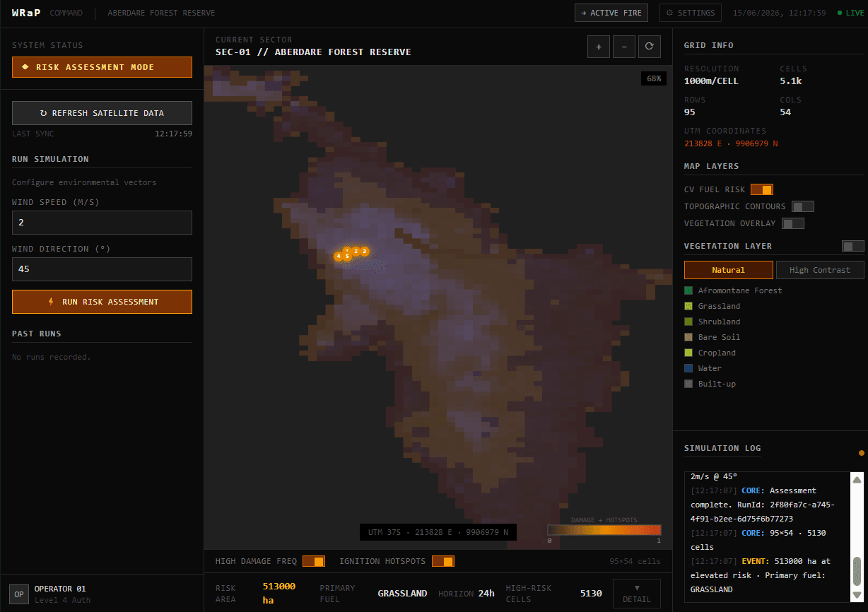Click the simulation log scroll-down arrow

coord(857,595)
